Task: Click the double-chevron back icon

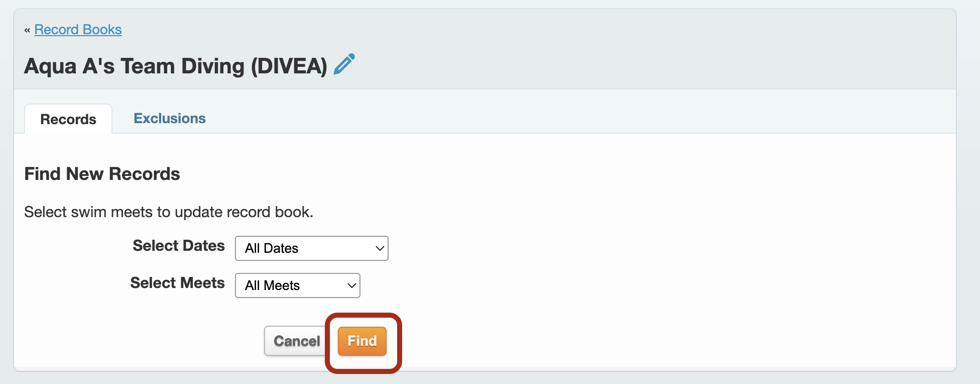Action: pos(27,30)
